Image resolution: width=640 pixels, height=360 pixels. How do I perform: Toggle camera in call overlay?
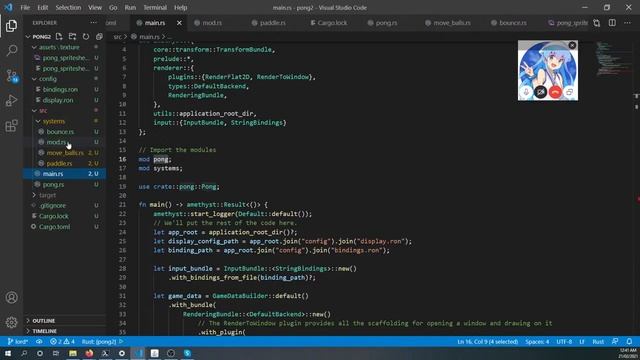[x=541, y=92]
